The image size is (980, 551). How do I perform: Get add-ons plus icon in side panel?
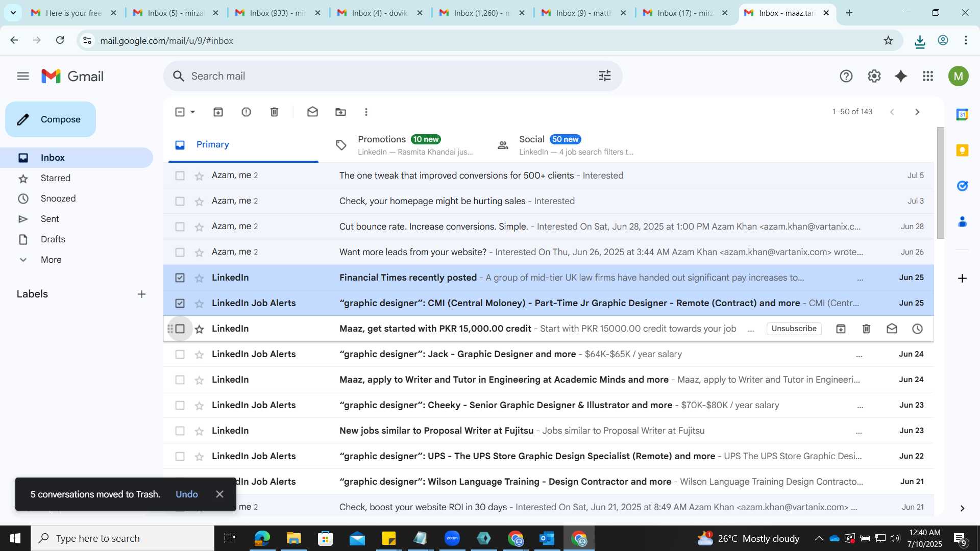(x=962, y=278)
